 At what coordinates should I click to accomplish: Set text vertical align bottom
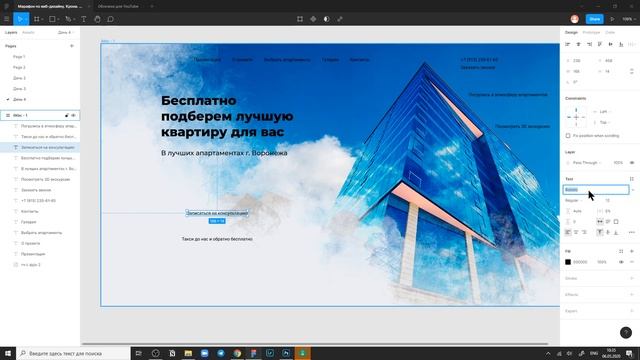[x=616, y=232]
